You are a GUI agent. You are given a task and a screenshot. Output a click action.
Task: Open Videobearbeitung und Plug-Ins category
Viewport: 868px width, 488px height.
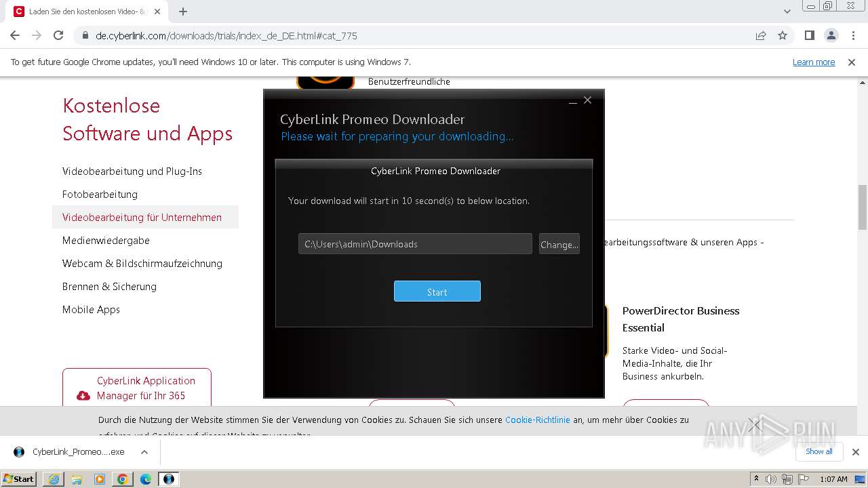tap(132, 171)
